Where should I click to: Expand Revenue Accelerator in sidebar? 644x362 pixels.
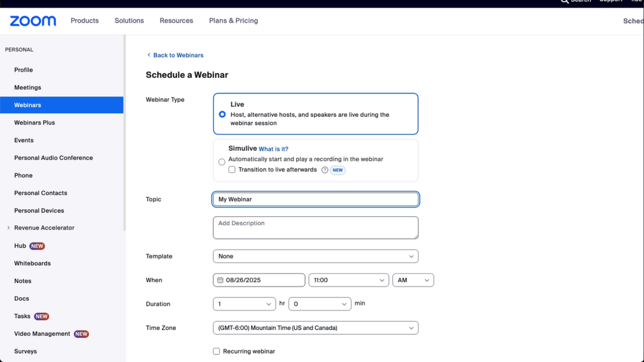[x=9, y=228]
